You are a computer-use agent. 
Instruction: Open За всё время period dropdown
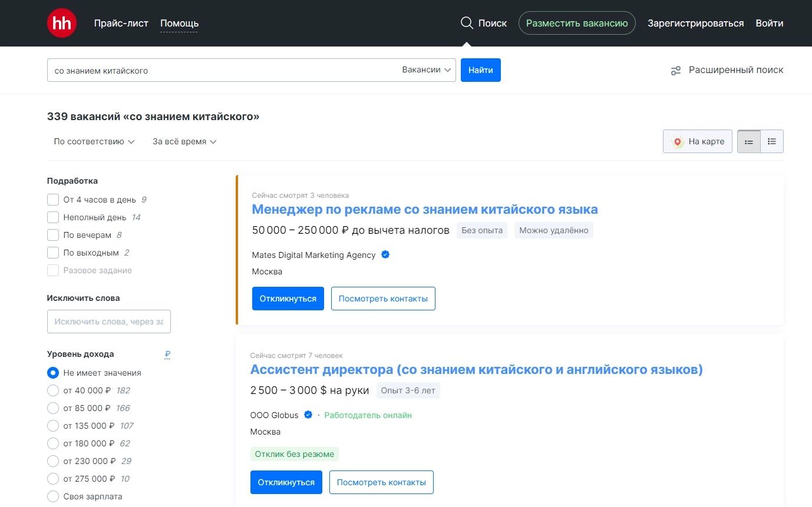(x=184, y=142)
